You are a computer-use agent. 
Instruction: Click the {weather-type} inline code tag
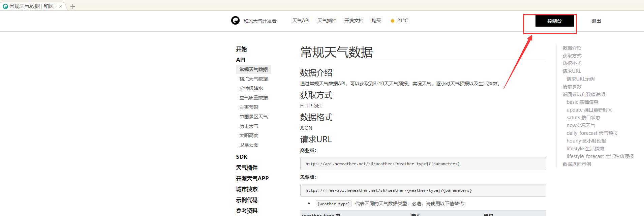pyautogui.click(x=334, y=204)
